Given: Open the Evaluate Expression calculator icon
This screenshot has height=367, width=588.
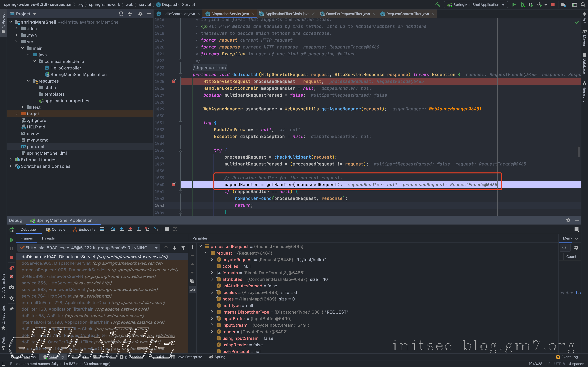Looking at the screenshot, I should click(x=166, y=229).
